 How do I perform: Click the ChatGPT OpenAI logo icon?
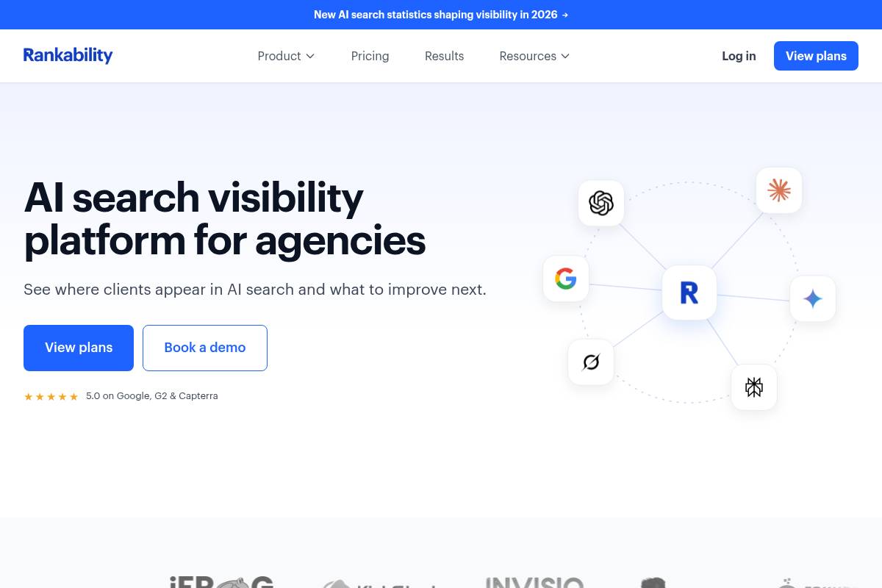(x=601, y=203)
